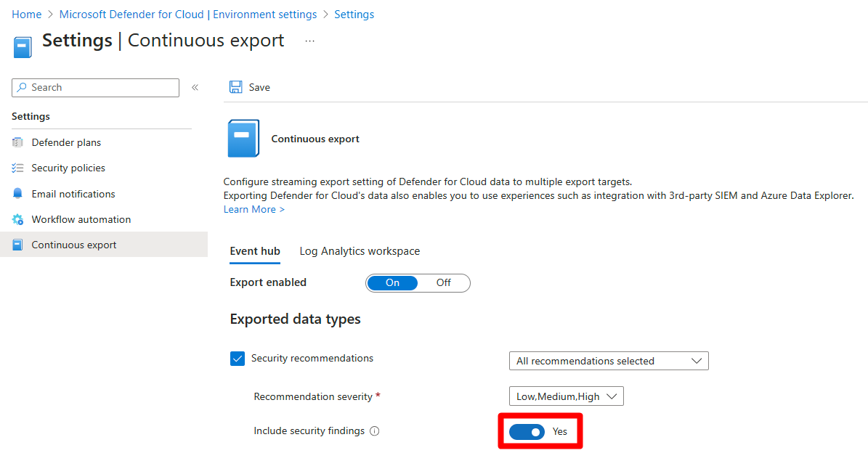Image resolution: width=868 pixels, height=453 pixels.
Task: Switch to the Log Analytics workspace tab
Action: [x=359, y=250]
